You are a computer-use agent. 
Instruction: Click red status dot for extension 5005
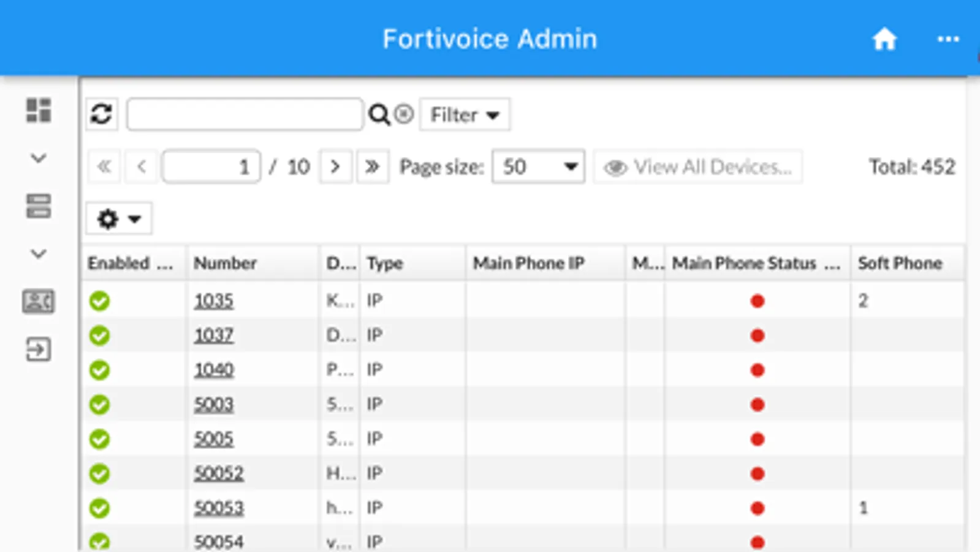tap(758, 439)
